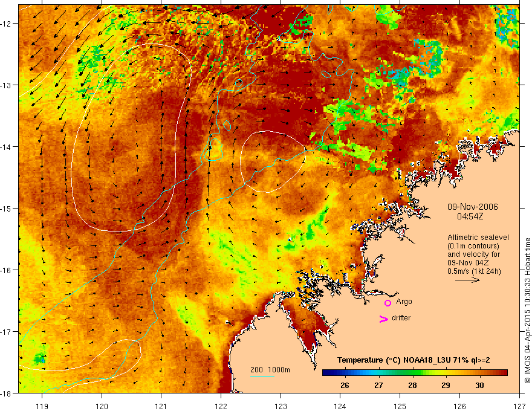Click the 0.5m/s velocity reference arrow
This screenshot has height=411, width=532.
(467, 280)
